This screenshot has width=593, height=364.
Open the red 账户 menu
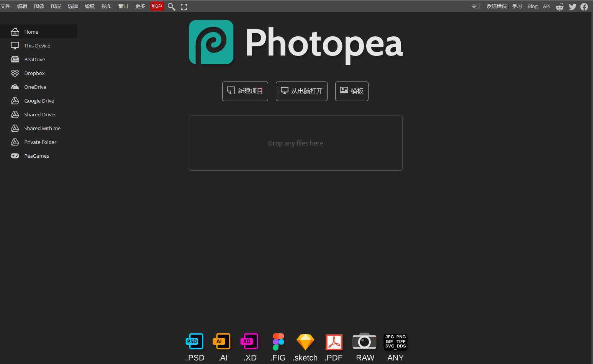tap(157, 6)
